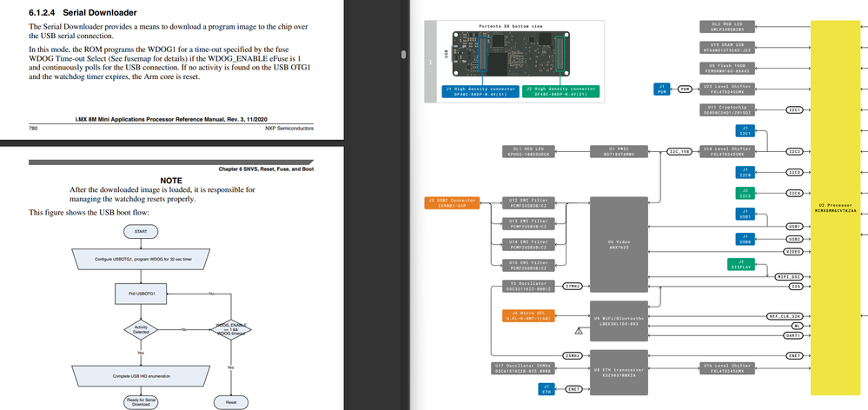The height and width of the screenshot is (410, 868).
Task: Click the green 'J2 High density connector' label
Action: [560, 91]
